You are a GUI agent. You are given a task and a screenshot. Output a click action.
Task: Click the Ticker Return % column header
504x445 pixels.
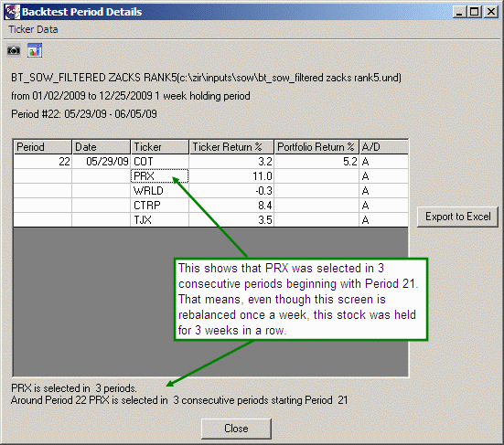[x=231, y=147]
